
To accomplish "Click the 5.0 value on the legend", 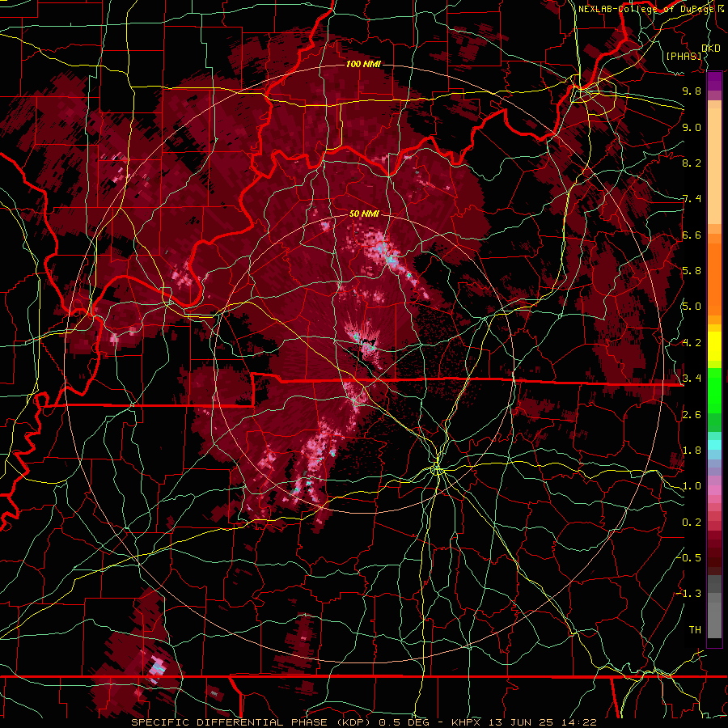I will coord(692,307).
